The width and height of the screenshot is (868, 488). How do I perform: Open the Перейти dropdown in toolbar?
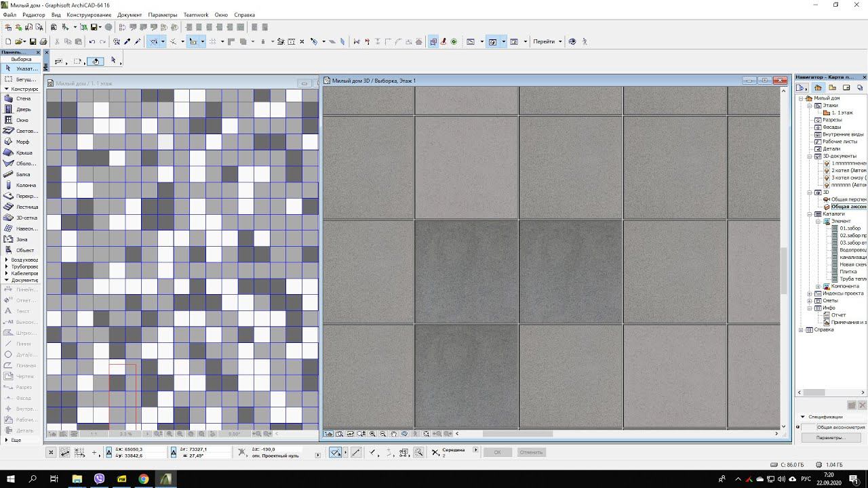[547, 42]
